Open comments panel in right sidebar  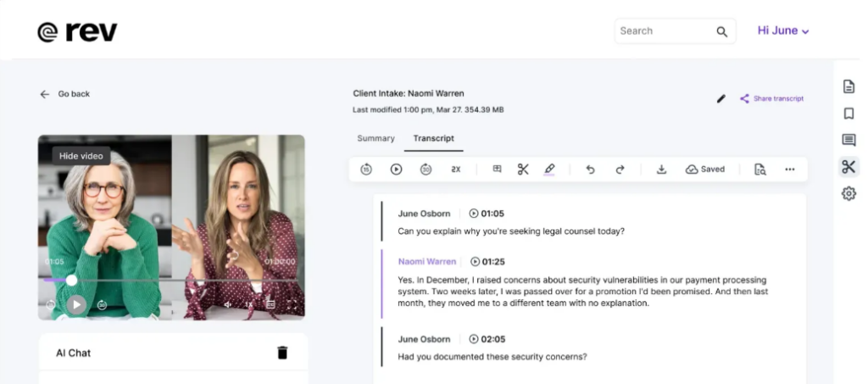849,140
